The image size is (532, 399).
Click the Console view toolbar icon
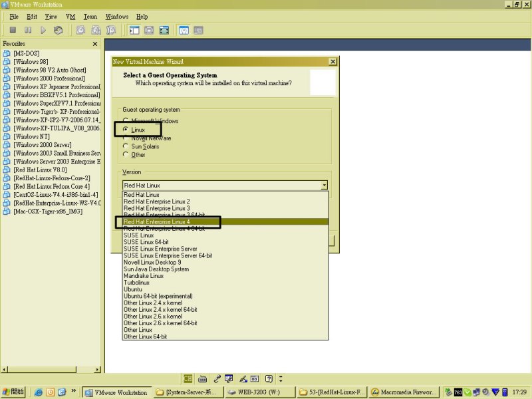pyautogui.click(x=198, y=30)
